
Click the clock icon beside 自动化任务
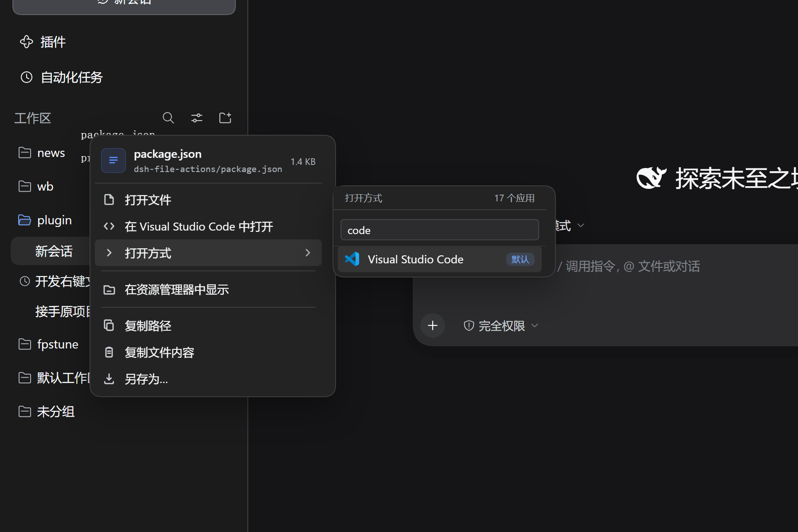coord(27,77)
